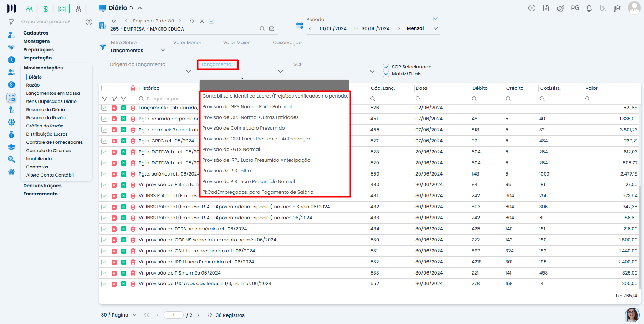Screen dimensions: 644x324
Task: Click the email envelope icon beside company
Action: pos(272,29)
